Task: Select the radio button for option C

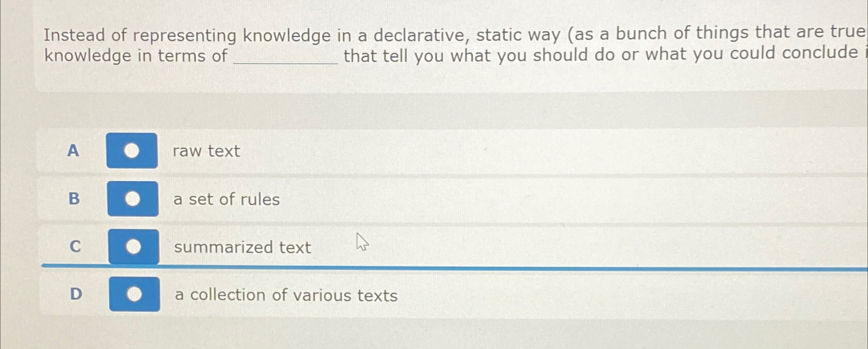Action: pyautogui.click(x=135, y=247)
